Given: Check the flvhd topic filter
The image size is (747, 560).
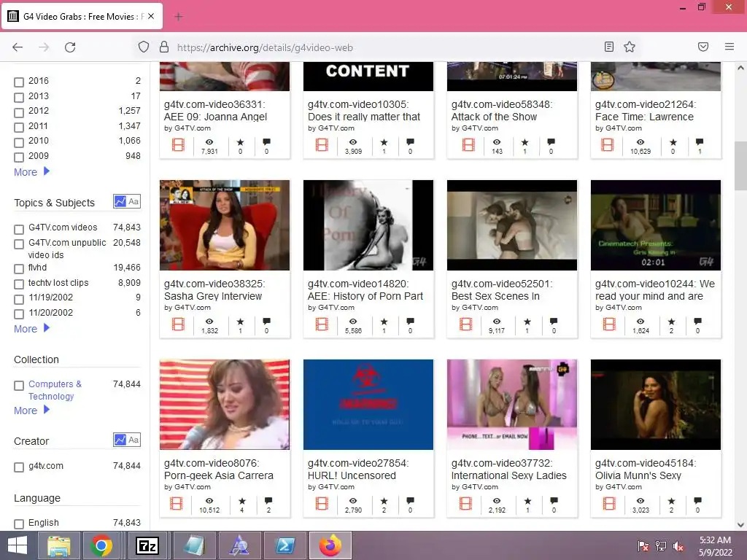Looking at the screenshot, I should point(19,268).
